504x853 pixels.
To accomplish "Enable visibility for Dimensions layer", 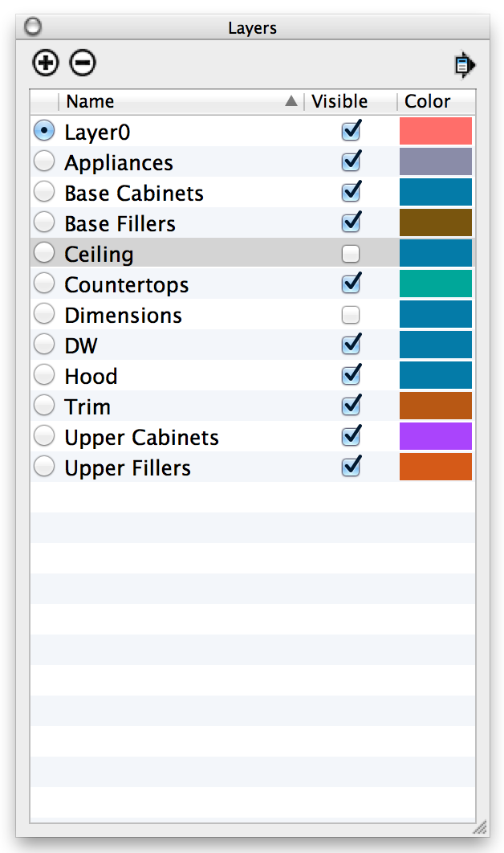I will coord(351,316).
